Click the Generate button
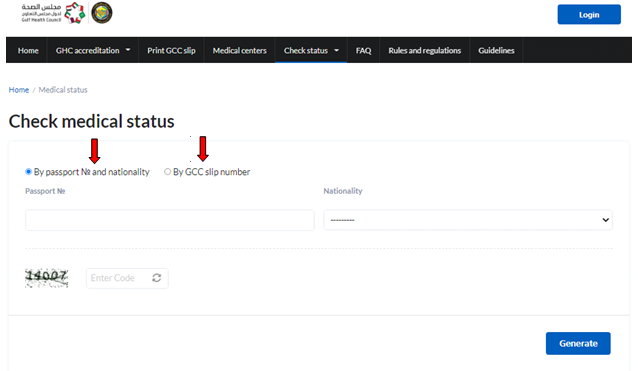Viewport: 638px width, 371px height. tap(578, 343)
